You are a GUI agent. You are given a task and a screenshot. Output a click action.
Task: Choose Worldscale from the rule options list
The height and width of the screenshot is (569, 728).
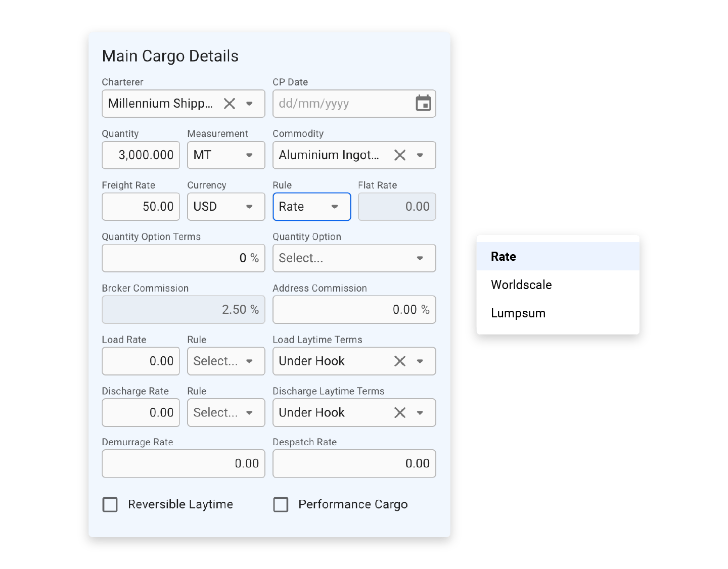pos(558,284)
